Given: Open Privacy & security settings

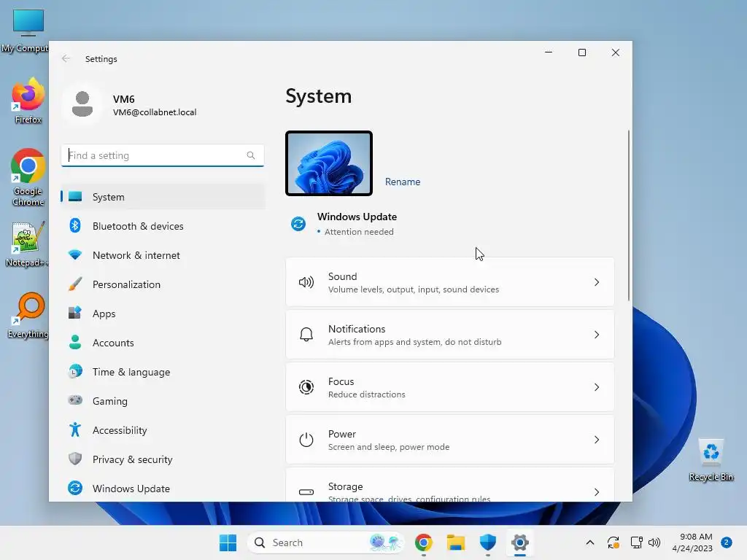Looking at the screenshot, I should [163, 459].
